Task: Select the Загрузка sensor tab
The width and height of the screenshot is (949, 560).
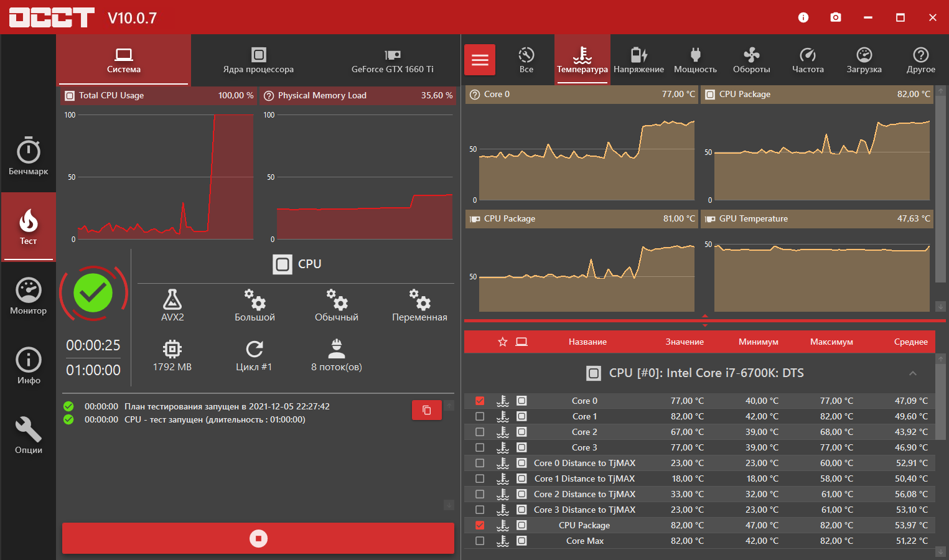Action: [x=864, y=60]
